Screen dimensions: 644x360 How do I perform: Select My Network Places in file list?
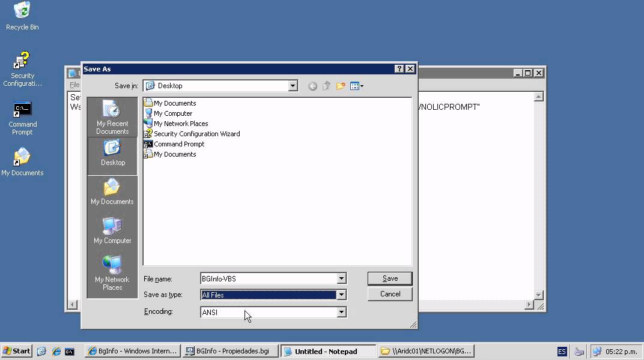coord(176,124)
